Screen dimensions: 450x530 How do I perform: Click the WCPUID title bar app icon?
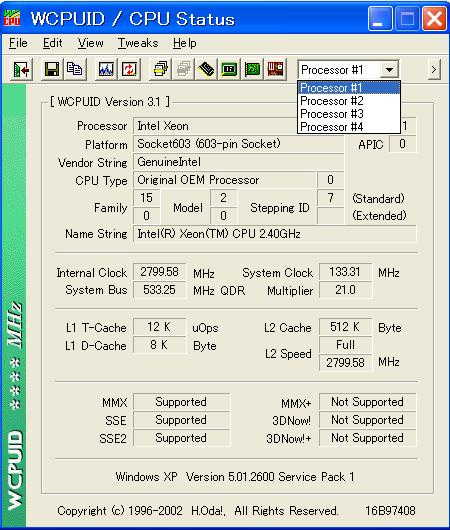point(12,18)
